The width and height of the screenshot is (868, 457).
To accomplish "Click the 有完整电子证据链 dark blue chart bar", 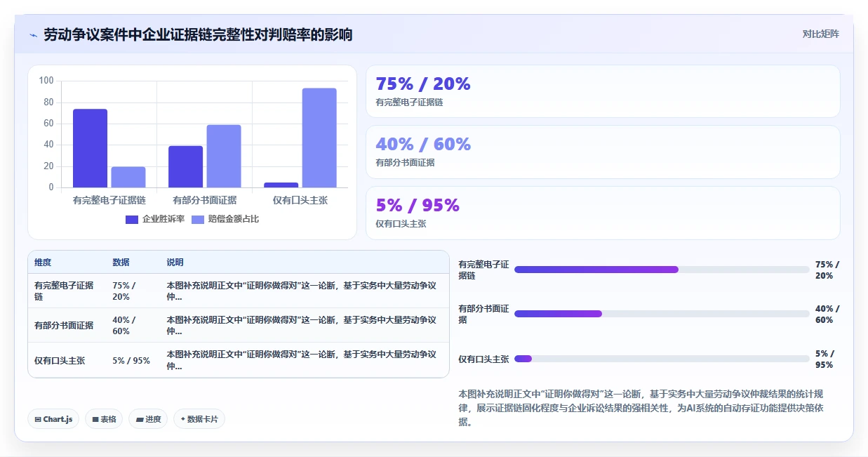I will [x=90, y=148].
